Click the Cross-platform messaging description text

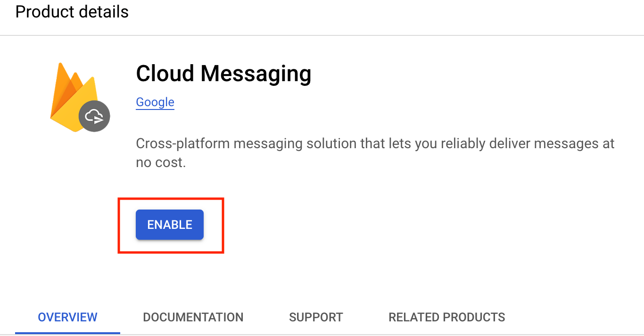point(375,143)
